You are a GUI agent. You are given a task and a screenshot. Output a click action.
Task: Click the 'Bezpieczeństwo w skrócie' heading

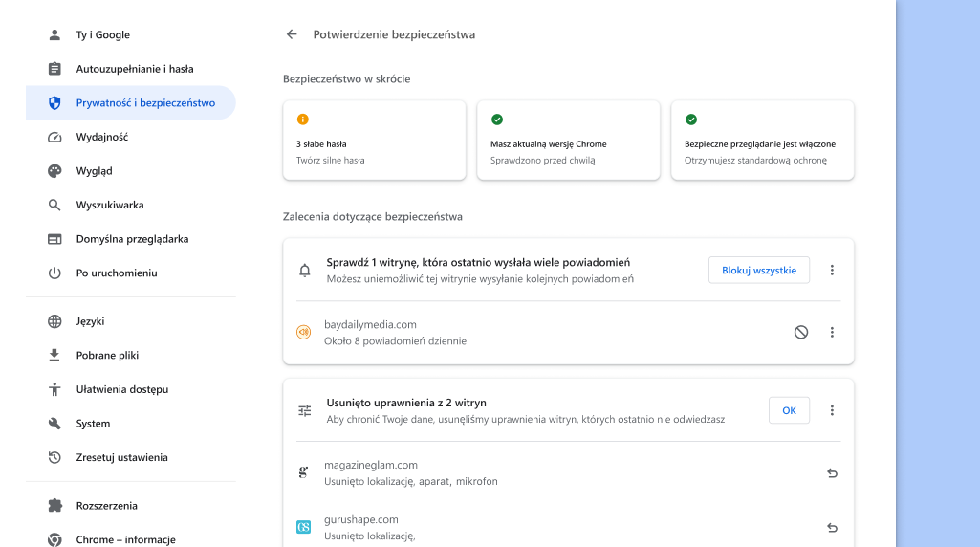346,78
